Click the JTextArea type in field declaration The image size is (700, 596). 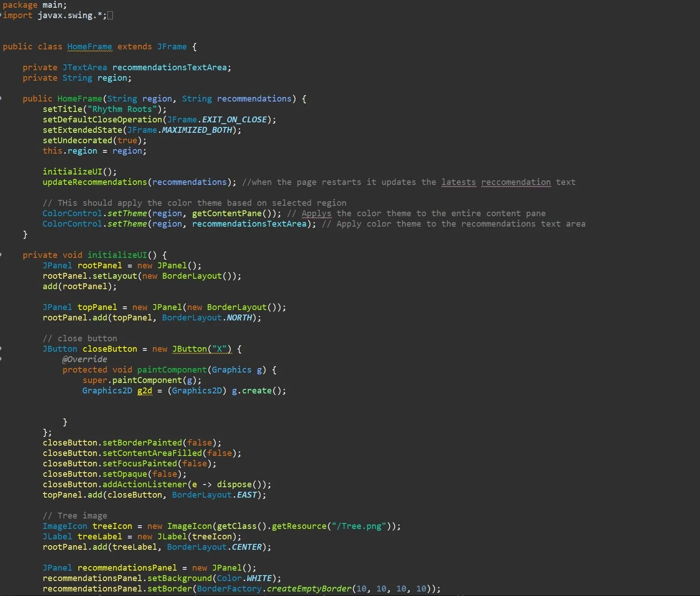point(85,68)
